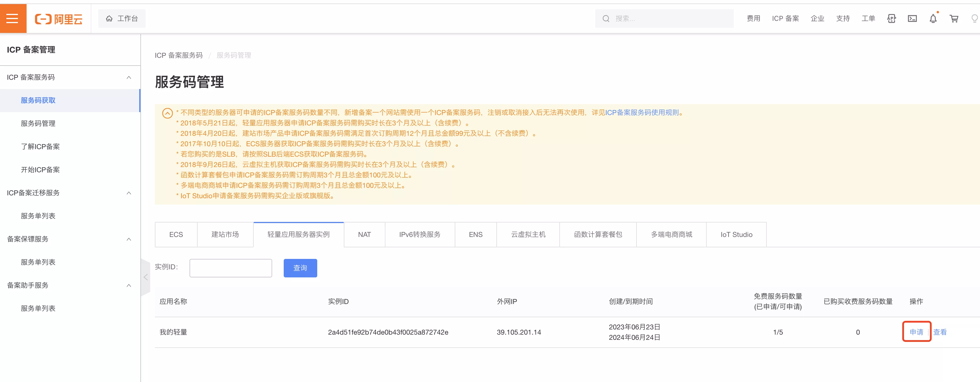Switch to the IoT Studio tab

tap(736, 235)
